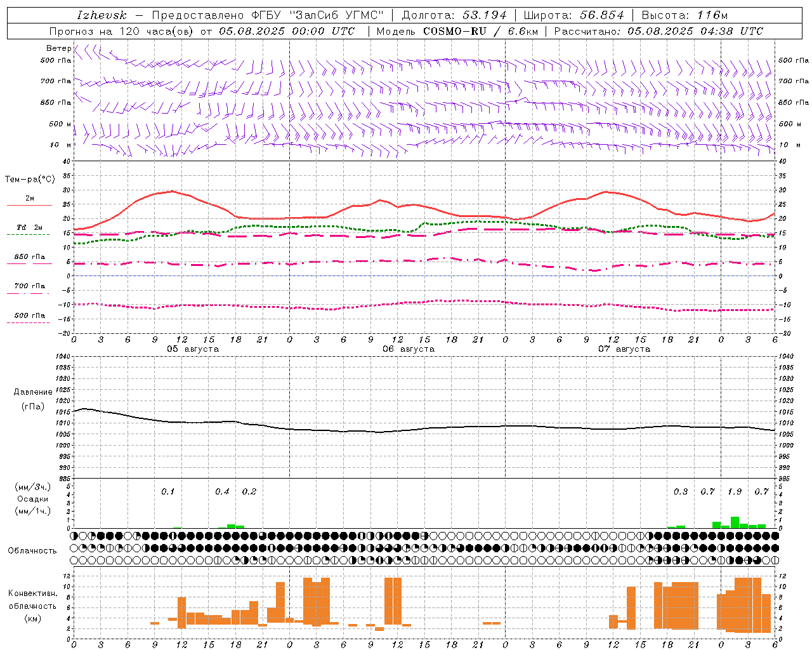Click the 'Модель COSMO-RU / 6.6км' label
Image resolution: width=812 pixels, height=650 pixels.
[457, 31]
